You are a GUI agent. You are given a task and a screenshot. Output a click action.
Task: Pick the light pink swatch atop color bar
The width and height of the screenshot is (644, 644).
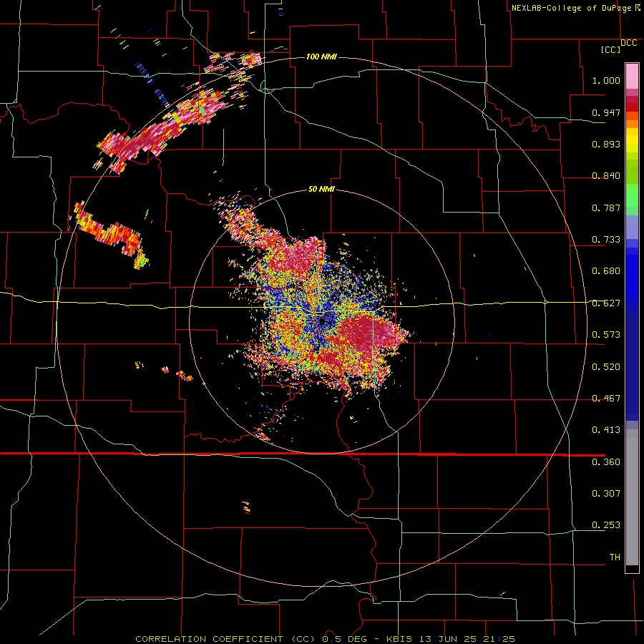(632, 77)
